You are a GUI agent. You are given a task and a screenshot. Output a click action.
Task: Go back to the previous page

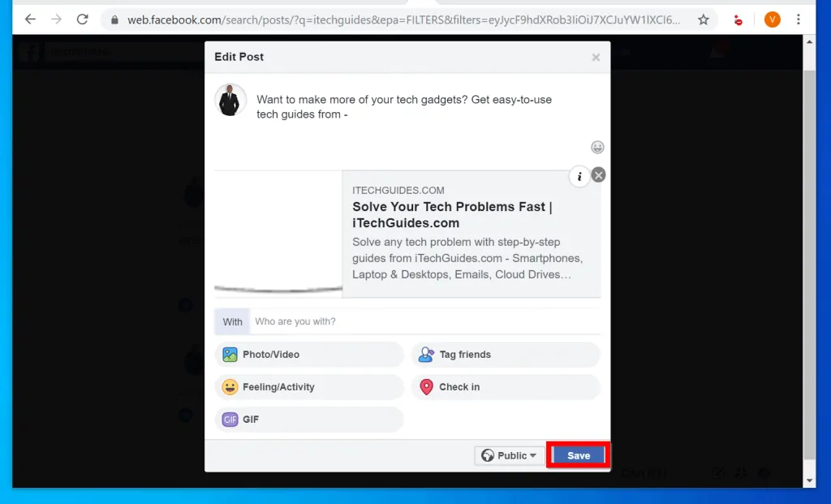click(30, 19)
